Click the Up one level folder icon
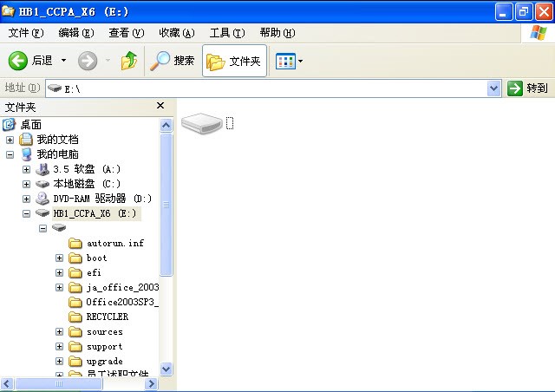 point(129,61)
